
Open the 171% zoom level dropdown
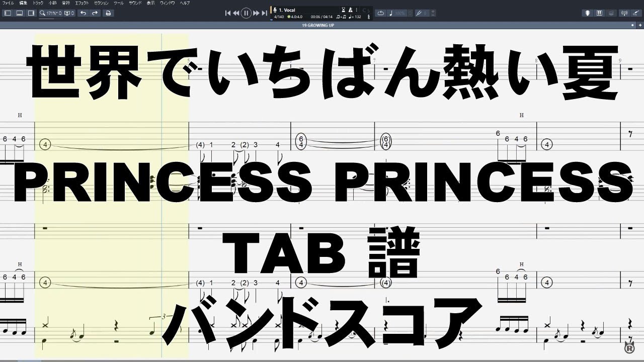click(54, 13)
